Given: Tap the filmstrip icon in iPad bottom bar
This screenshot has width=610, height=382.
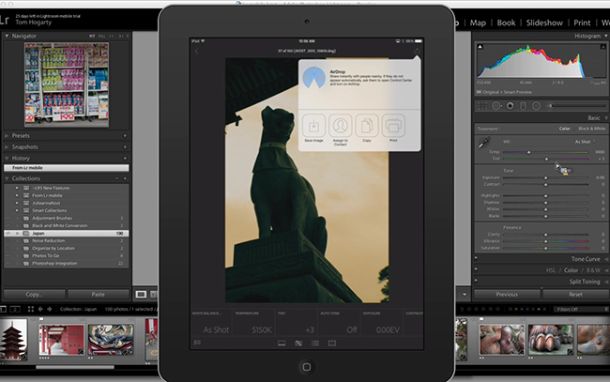Looking at the screenshot, I should click(282, 343).
